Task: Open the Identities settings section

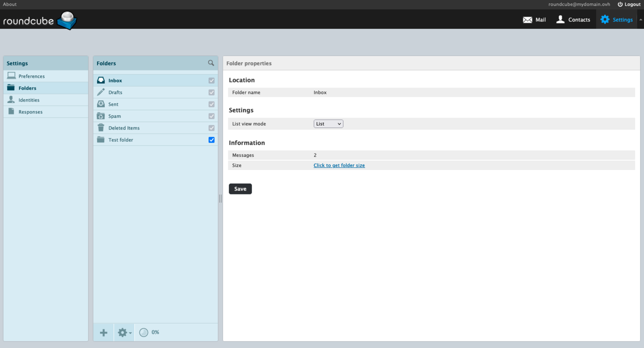Action: tap(29, 100)
